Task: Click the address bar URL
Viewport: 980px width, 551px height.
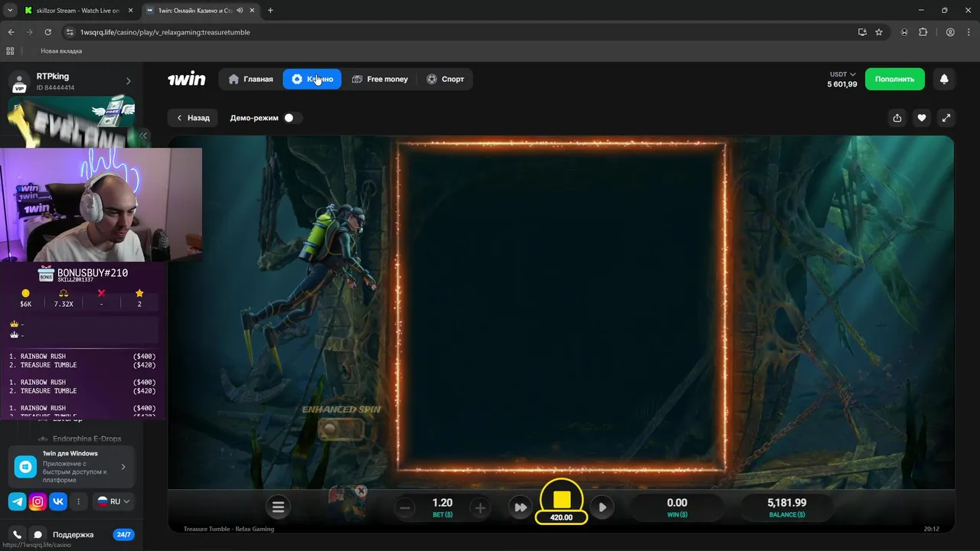Action: point(165,32)
